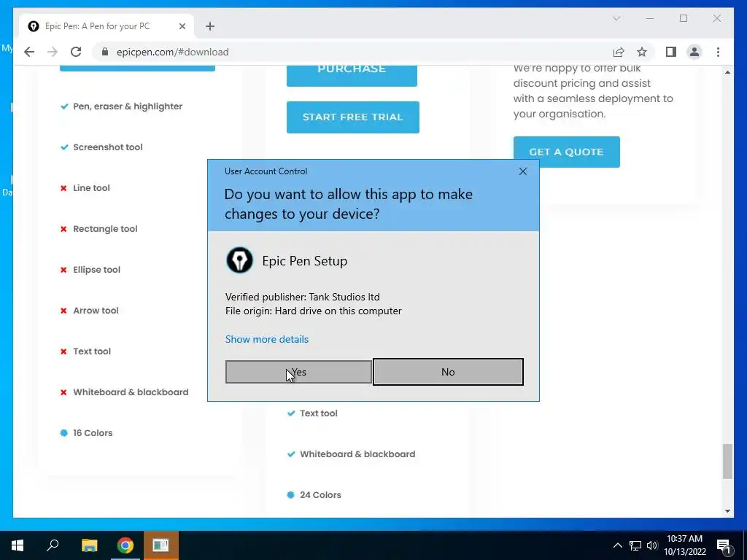This screenshot has width=747, height=560.
Task: Click Rectangle tool feature text
Action: [x=105, y=229]
